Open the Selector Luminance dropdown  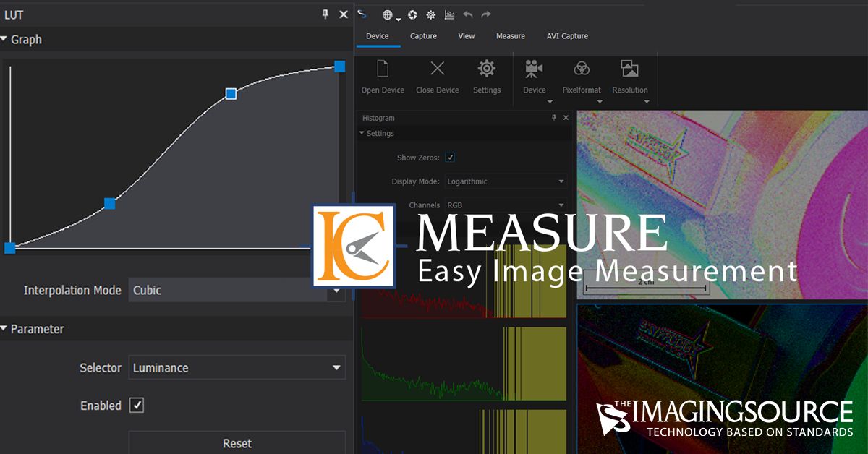[x=237, y=368]
